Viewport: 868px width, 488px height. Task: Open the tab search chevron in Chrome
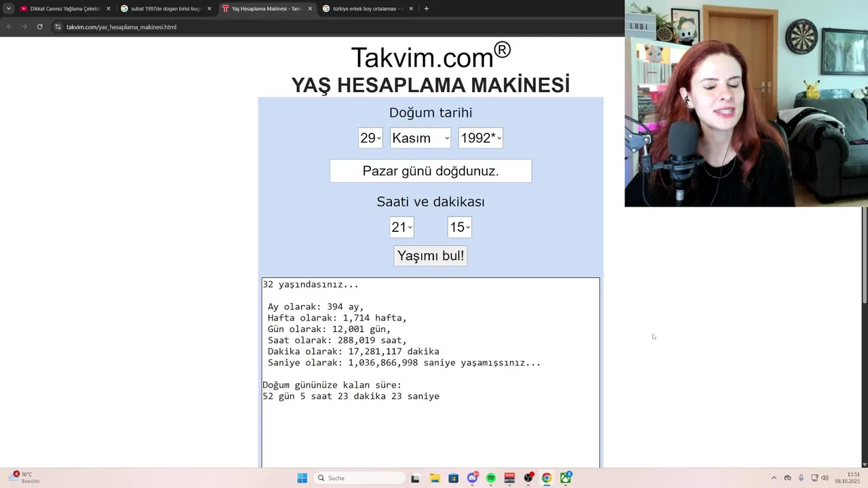click(x=8, y=9)
